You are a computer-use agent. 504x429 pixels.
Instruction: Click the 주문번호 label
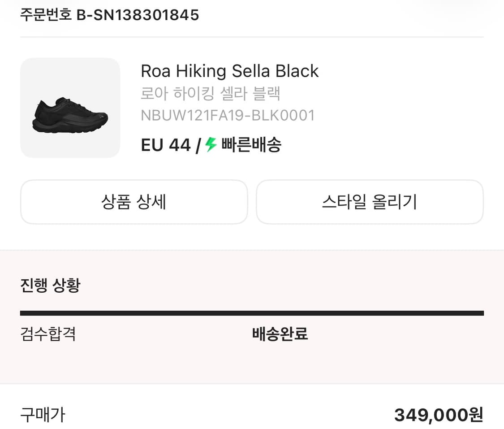tap(44, 15)
